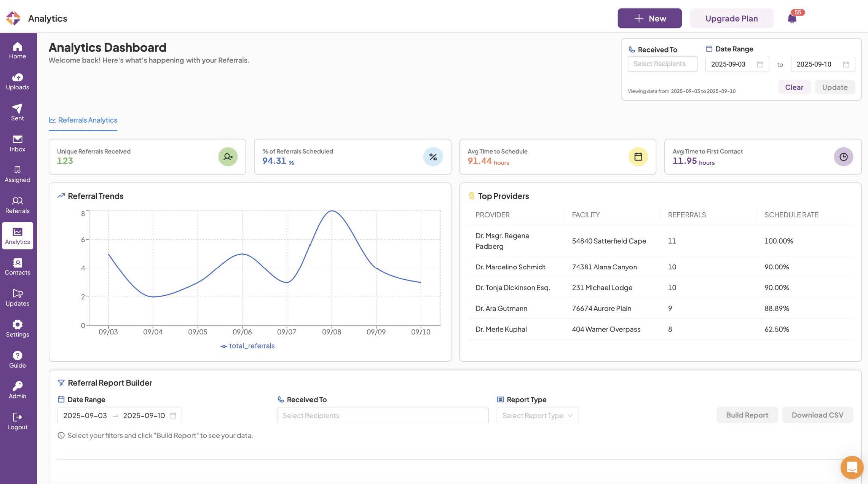Open Select Recipients dropdown in top filter

coord(662,64)
